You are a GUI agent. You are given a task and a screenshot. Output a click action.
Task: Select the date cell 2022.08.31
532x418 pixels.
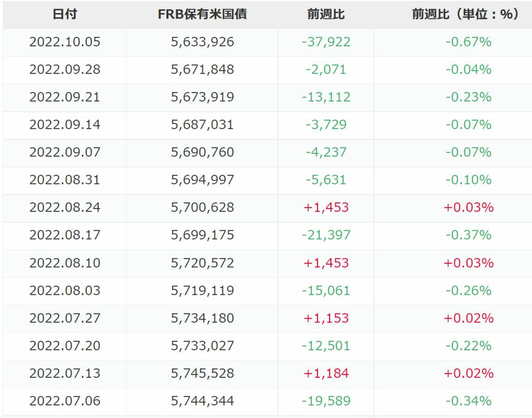click(x=65, y=180)
